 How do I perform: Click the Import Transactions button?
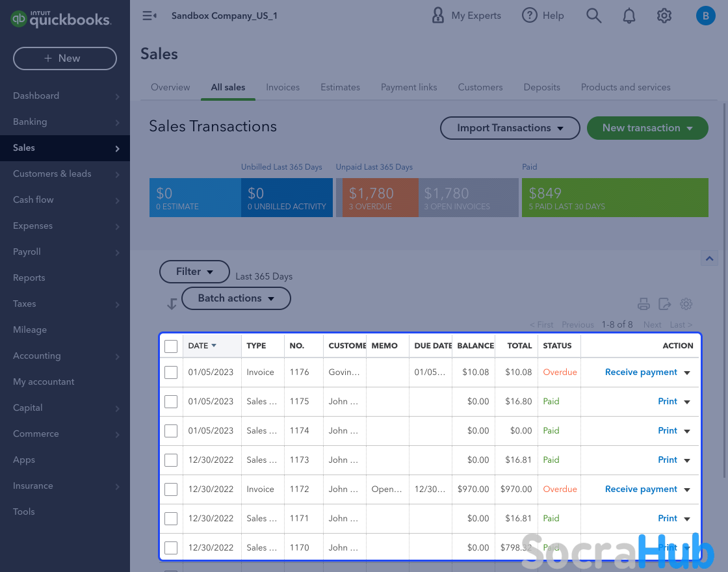pos(510,128)
